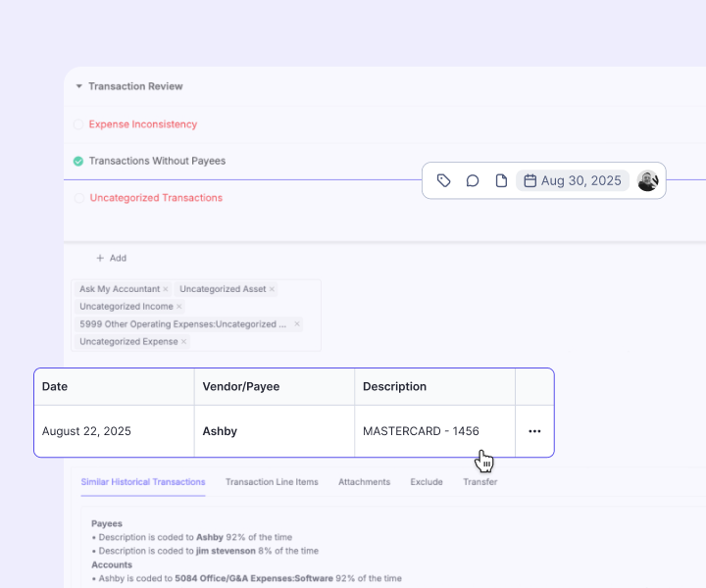706x588 pixels.
Task: Select the August 22, 2025 date cell
Action: (x=115, y=431)
